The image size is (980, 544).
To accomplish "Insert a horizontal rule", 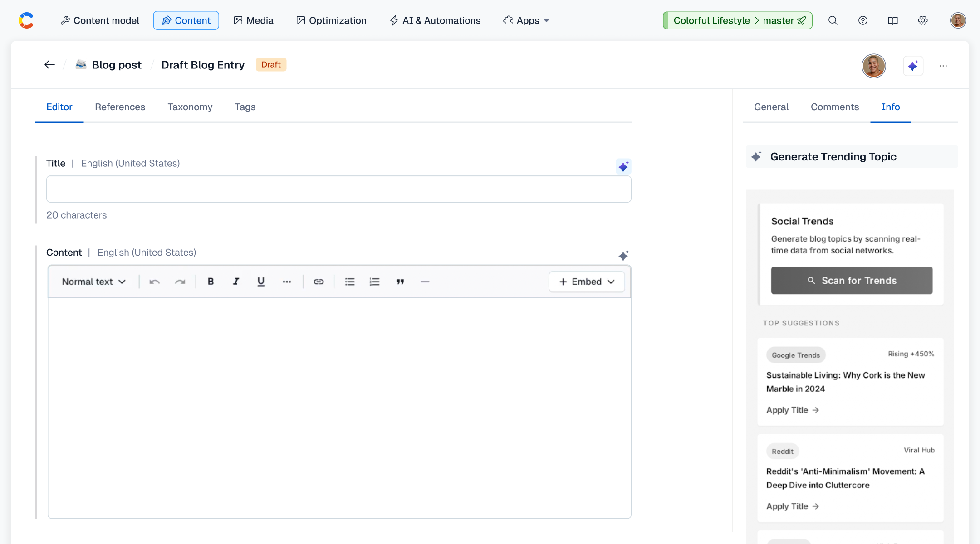I will coord(425,282).
